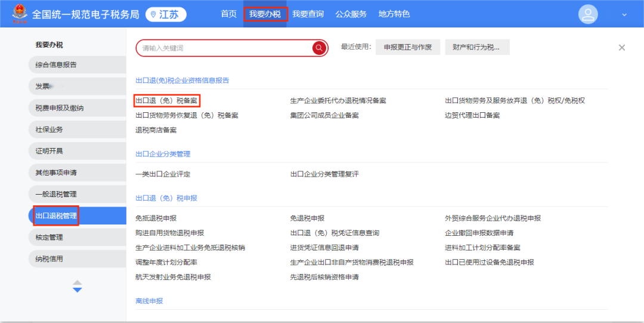
Task: Open 退税商店备案 link
Action: pos(156,130)
